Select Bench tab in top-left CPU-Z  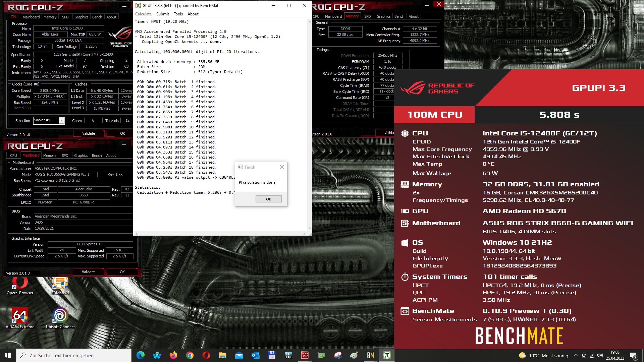97,17
